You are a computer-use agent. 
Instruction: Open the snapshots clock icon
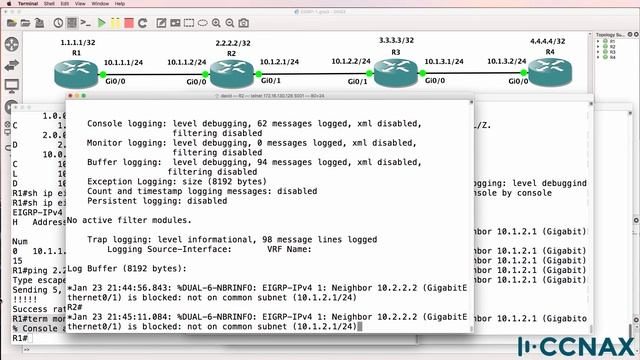coord(58,23)
